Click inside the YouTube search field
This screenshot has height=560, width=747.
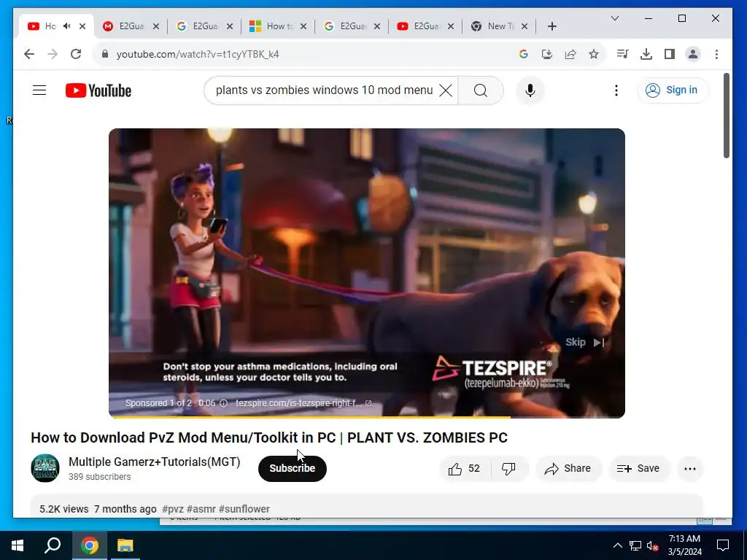(x=324, y=90)
